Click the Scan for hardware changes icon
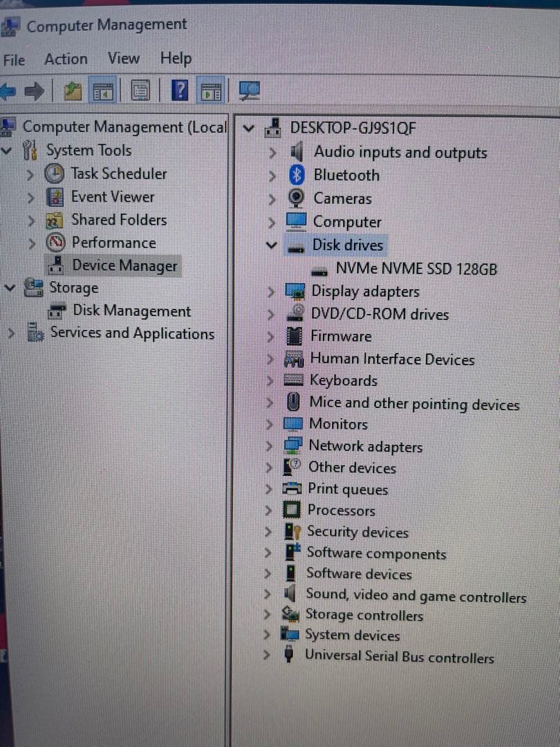The width and height of the screenshot is (560, 747). point(249,91)
